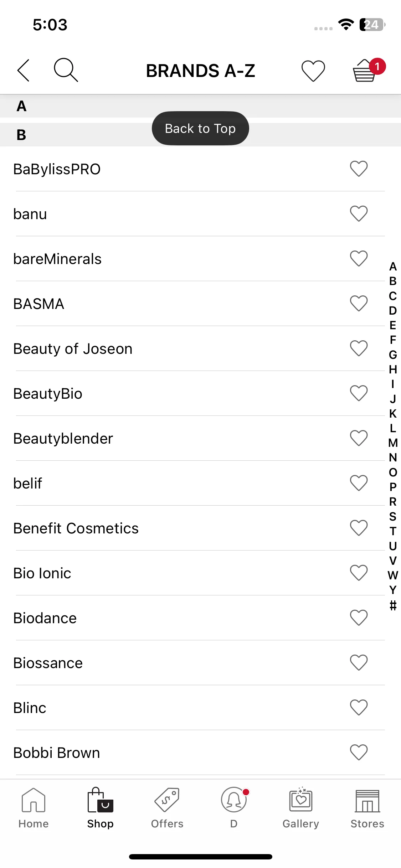Viewport: 401px width, 868px height.
Task: Tap the Back to Top button
Action: [x=200, y=128]
